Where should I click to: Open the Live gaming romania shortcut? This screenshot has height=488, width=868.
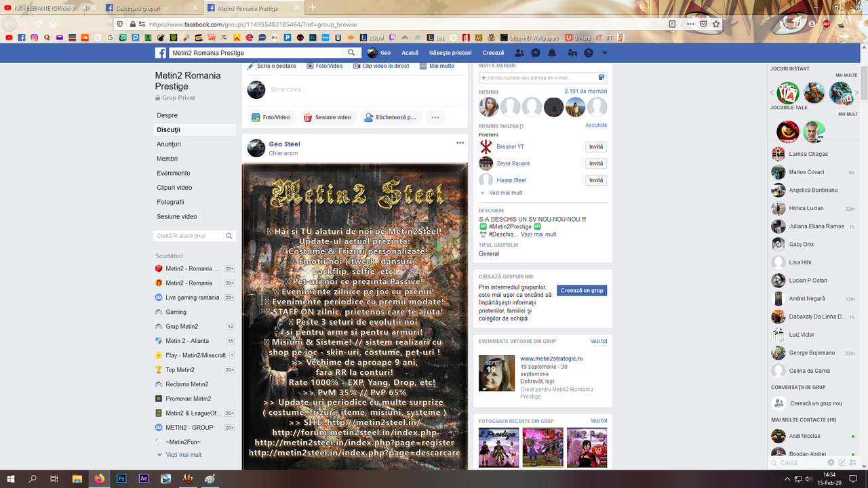click(193, 298)
